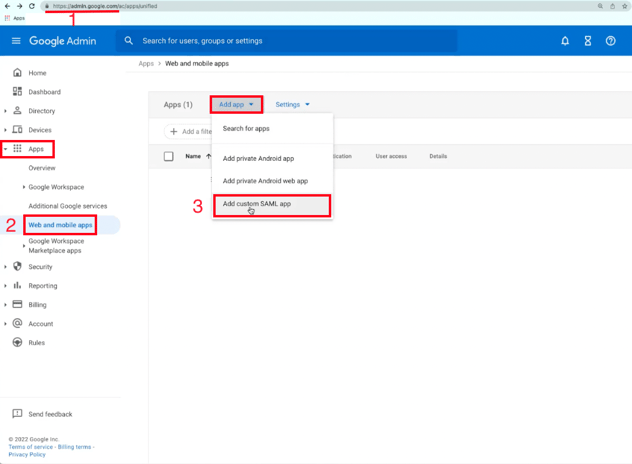This screenshot has height=464, width=632.
Task: Click the share page icon
Action: point(612,6)
